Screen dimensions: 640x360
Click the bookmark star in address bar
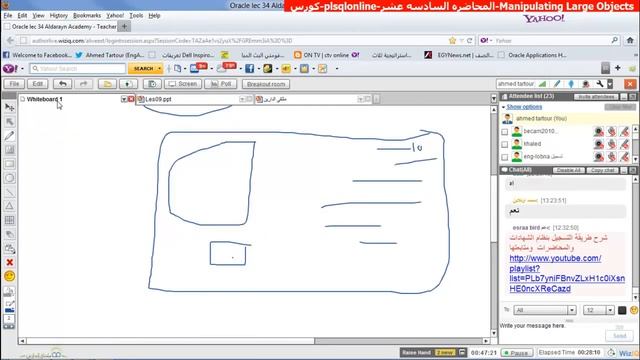tap(452, 40)
